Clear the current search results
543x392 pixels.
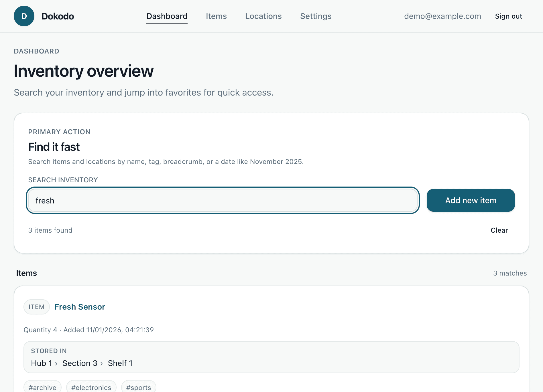[x=499, y=230]
